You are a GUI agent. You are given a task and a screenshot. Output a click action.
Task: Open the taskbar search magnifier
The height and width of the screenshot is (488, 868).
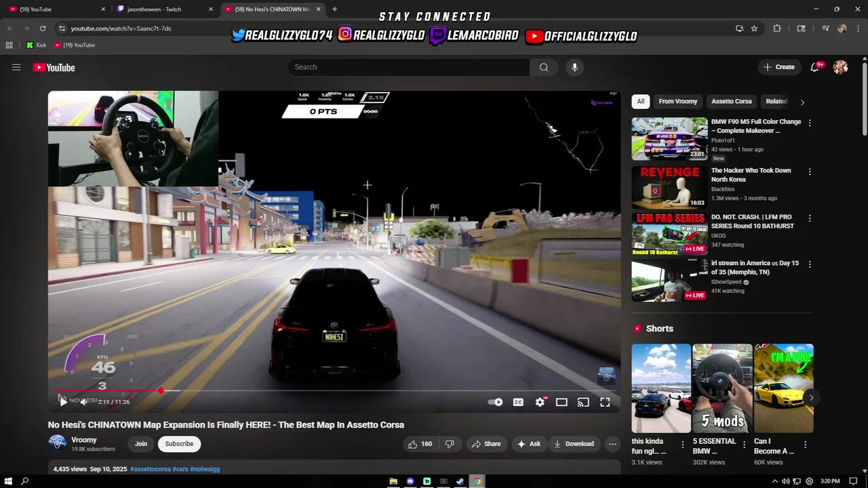25,481
